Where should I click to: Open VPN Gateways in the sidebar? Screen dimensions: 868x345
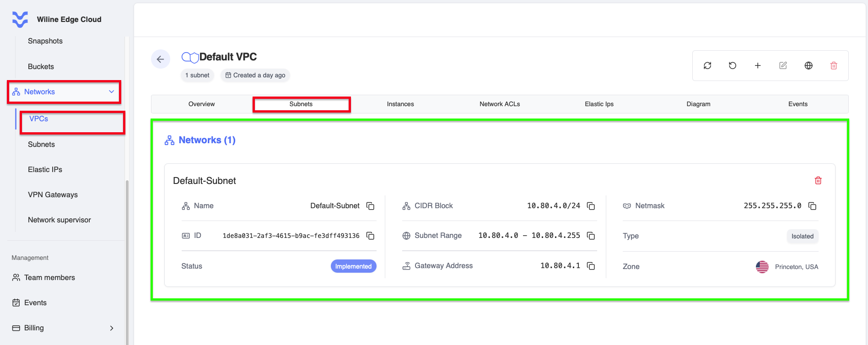pos(53,195)
